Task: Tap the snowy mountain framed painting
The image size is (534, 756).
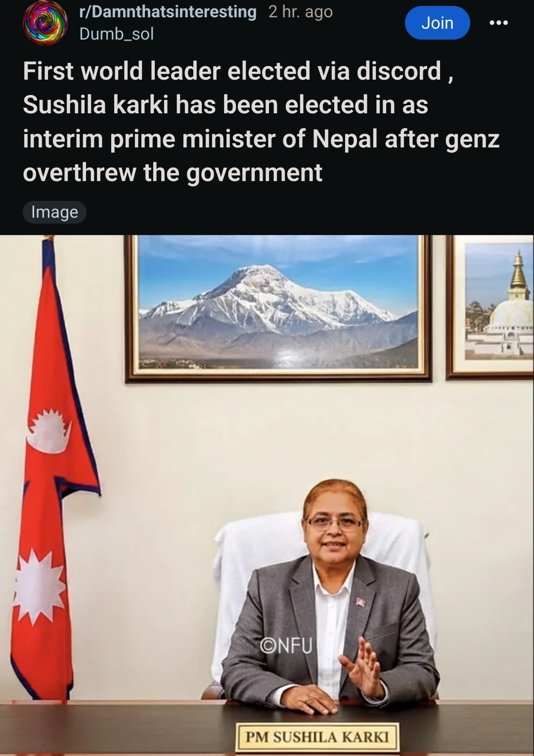Action: click(278, 308)
